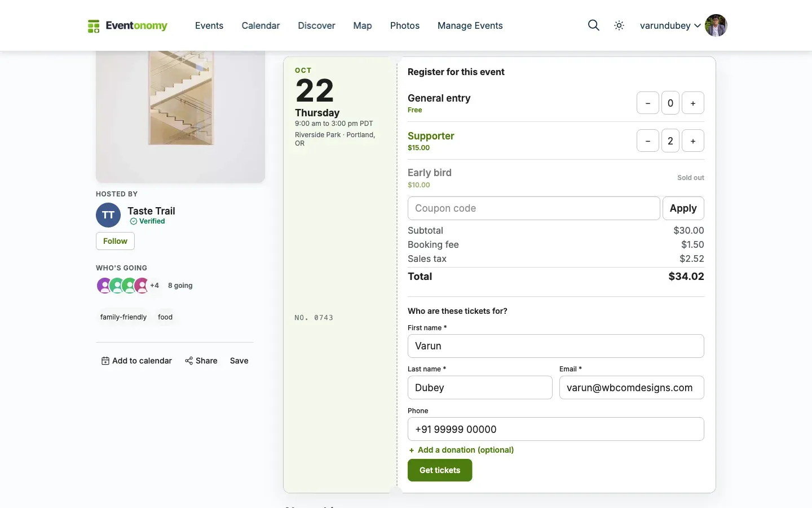The height and width of the screenshot is (508, 812).
Task: Click the Sold out label for Early bird
Action: (x=691, y=178)
